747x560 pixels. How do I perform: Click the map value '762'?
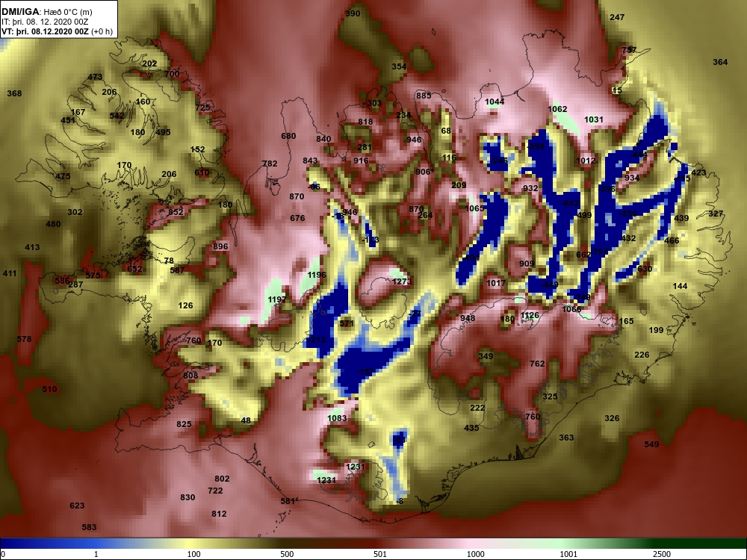point(537,364)
